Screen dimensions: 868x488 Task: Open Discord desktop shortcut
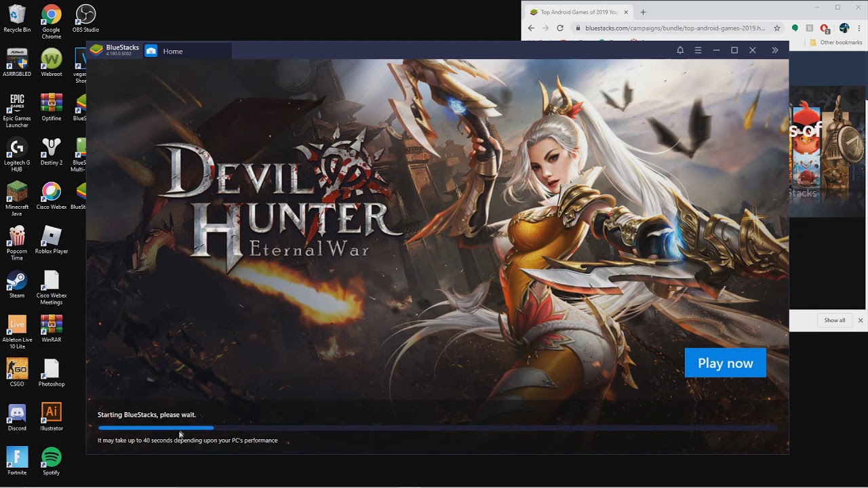tap(17, 417)
